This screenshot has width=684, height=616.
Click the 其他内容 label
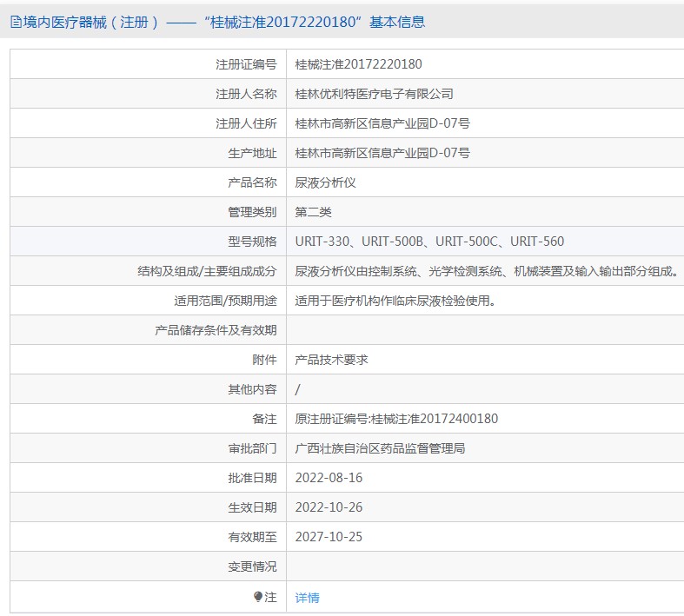pyautogui.click(x=252, y=389)
